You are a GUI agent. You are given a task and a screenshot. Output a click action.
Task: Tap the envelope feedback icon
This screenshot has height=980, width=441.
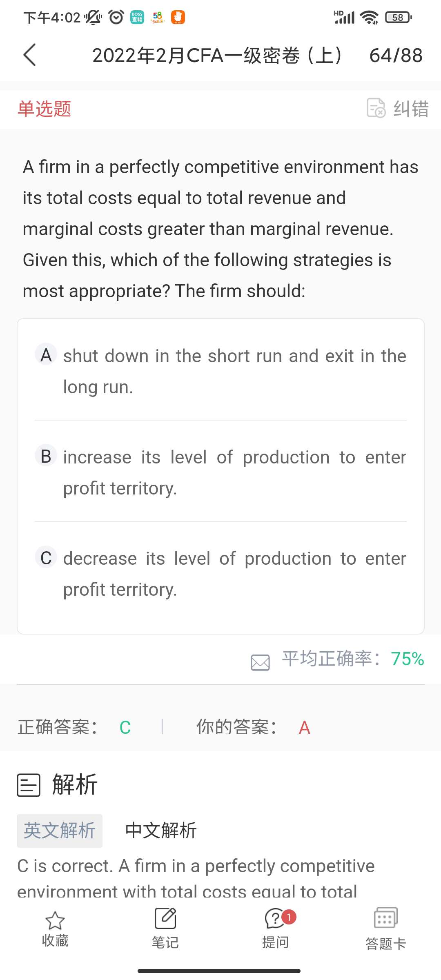(260, 662)
